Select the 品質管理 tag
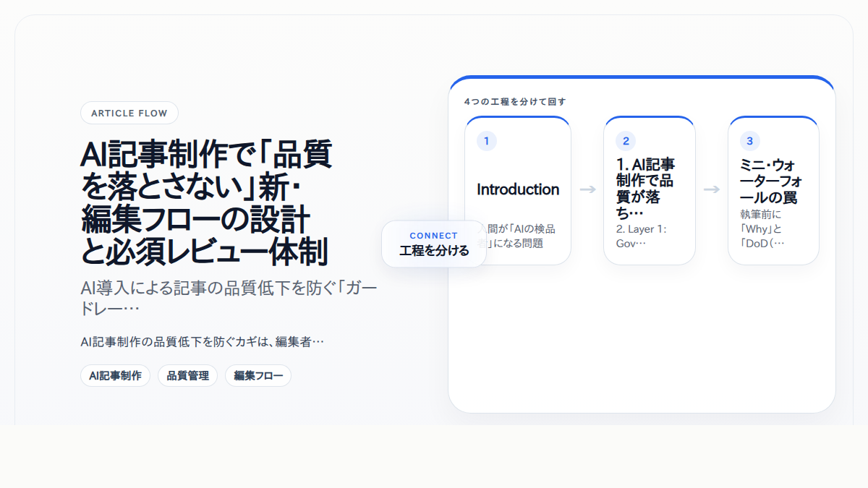Image resolution: width=868 pixels, height=488 pixels. pos(187,375)
